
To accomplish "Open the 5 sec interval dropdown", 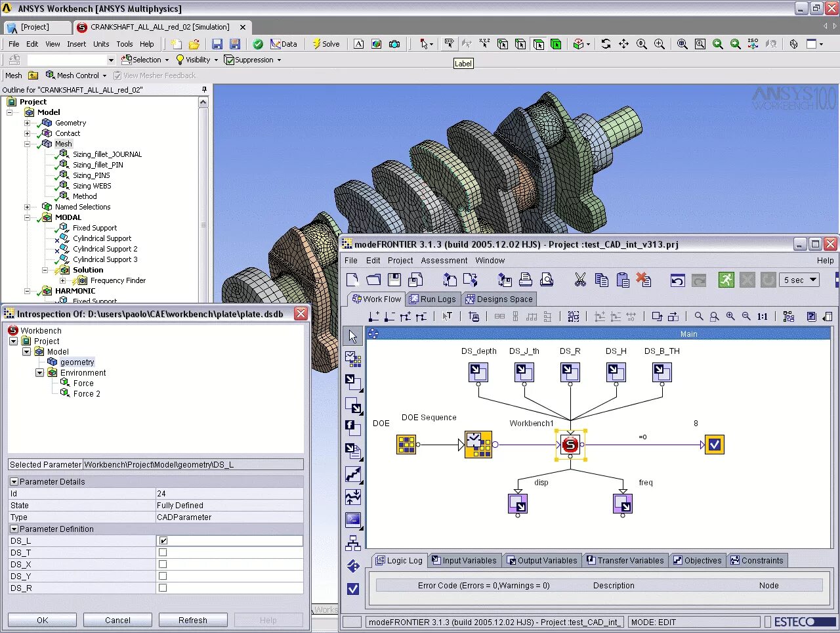I will pos(800,280).
